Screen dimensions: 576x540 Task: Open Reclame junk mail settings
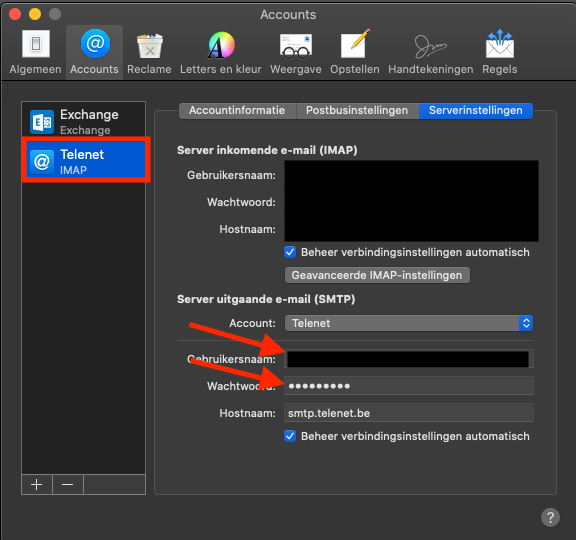149,53
